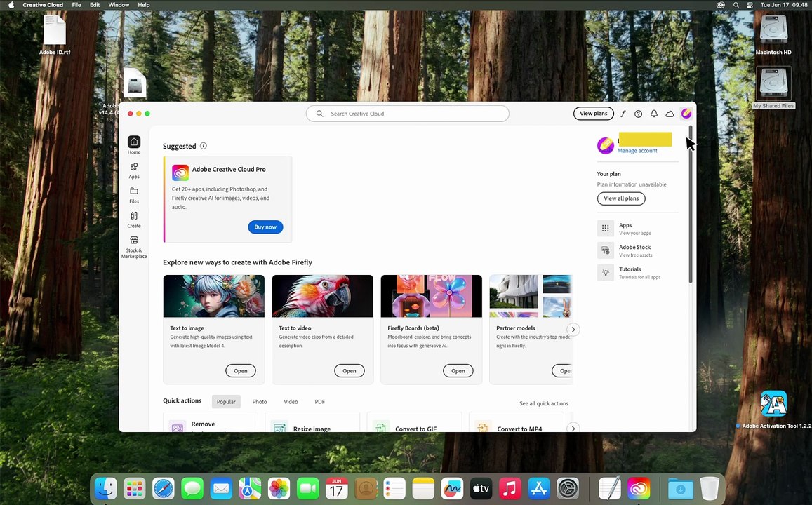Open the Create section in sidebar
812x505 pixels.
(x=133, y=220)
